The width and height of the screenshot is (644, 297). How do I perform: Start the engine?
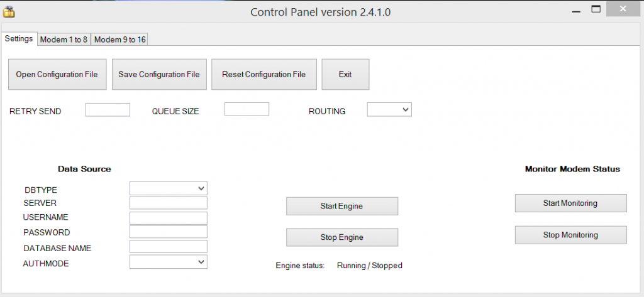click(x=341, y=206)
